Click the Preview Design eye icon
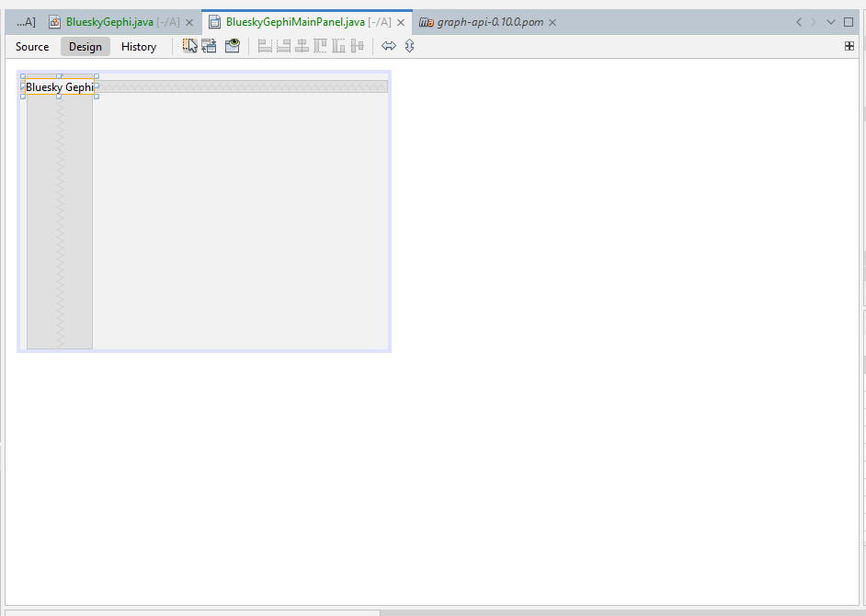Screen dimensions: 866x616 [233, 46]
